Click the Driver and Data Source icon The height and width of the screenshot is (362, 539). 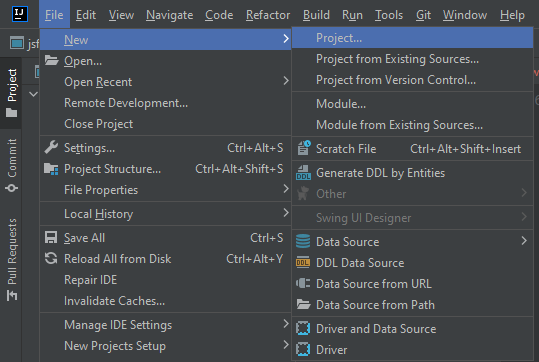pyautogui.click(x=303, y=328)
